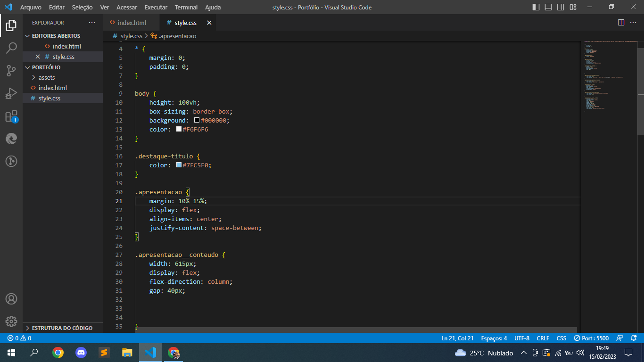Screen dimensions: 644x362
Task: Close the style.css editor tab
Action: click(x=209, y=23)
